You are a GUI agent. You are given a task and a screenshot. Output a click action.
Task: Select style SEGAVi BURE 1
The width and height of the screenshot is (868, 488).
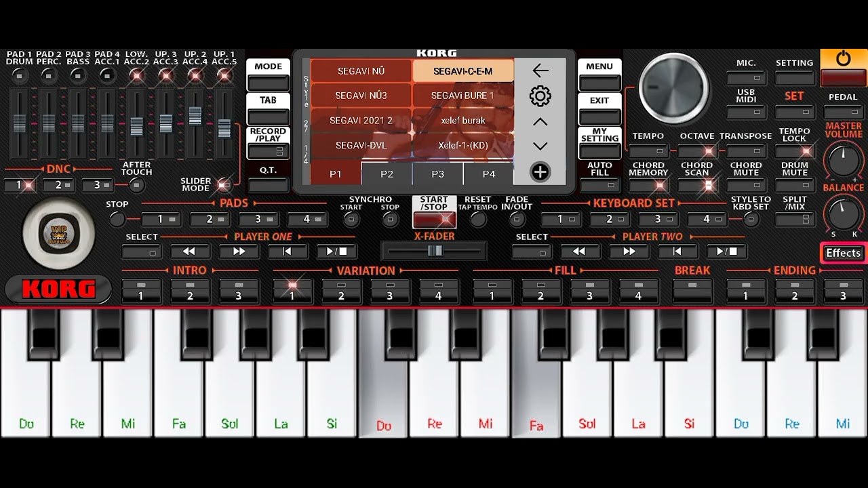tap(463, 96)
